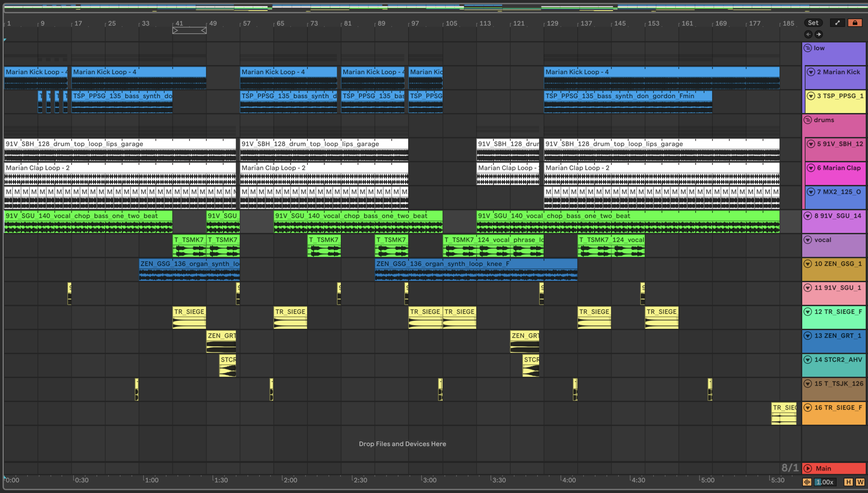Image resolution: width=868 pixels, height=493 pixels.
Task: Click the 1.00x zoom factor field
Action: click(825, 482)
